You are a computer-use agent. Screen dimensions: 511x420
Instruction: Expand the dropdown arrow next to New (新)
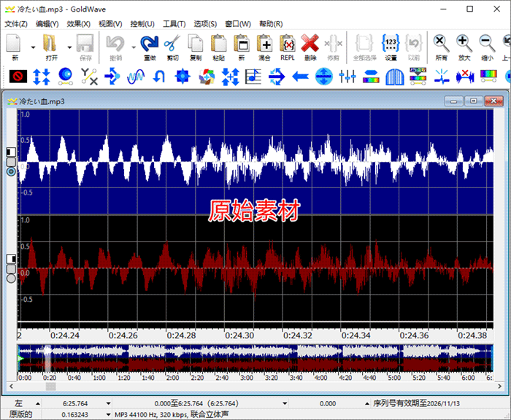[33, 47]
